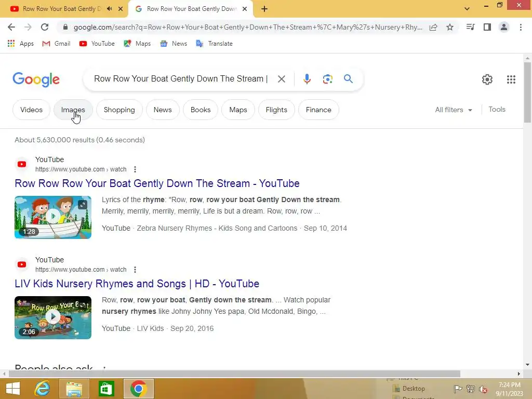Select the News filter chip
Screen dimensions: 532x399
[163, 110]
